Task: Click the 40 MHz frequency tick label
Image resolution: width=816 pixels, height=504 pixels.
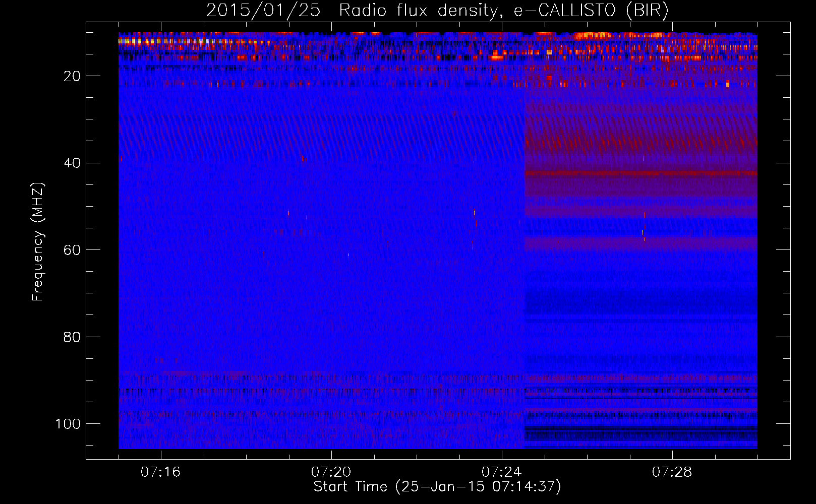Action: coord(72,163)
